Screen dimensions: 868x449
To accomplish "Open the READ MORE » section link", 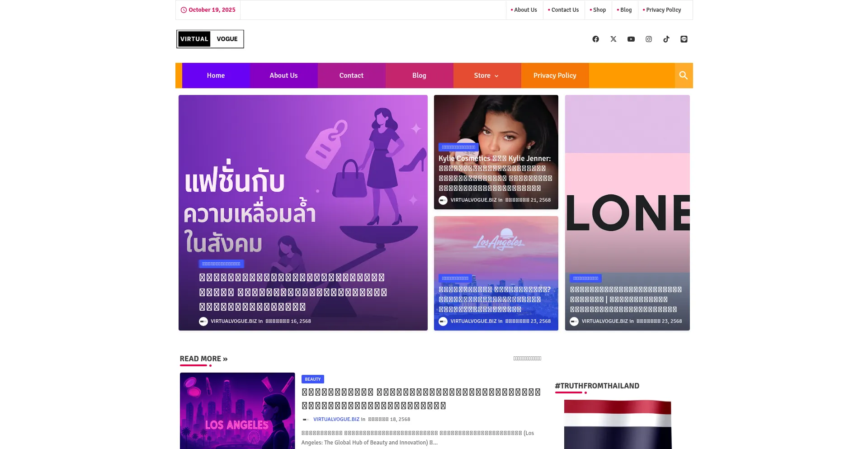I will (x=203, y=359).
